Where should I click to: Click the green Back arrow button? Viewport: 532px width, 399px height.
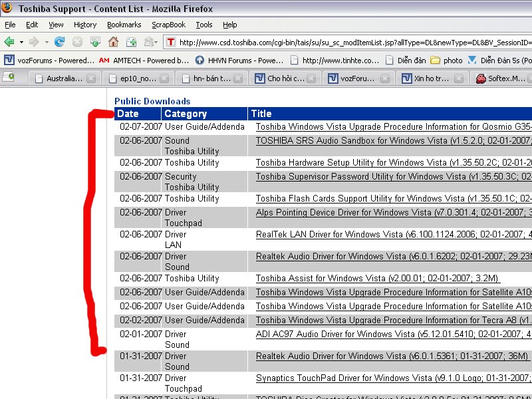click(9, 42)
